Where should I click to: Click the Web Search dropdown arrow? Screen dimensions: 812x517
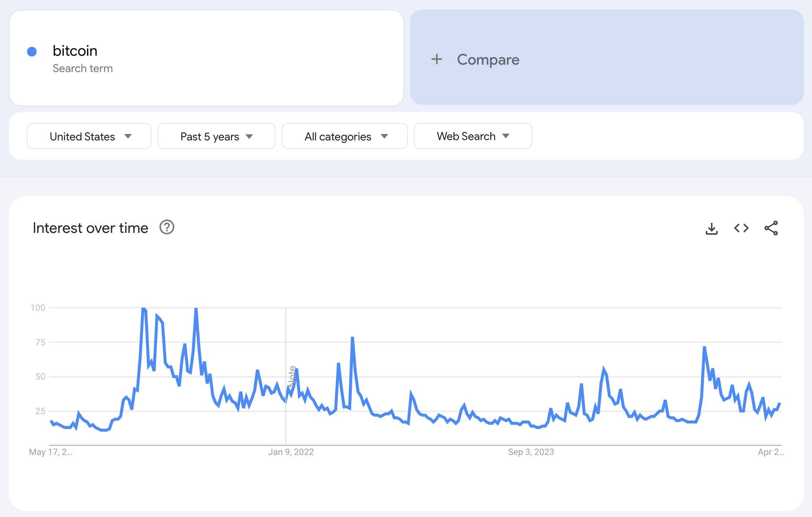click(x=506, y=136)
